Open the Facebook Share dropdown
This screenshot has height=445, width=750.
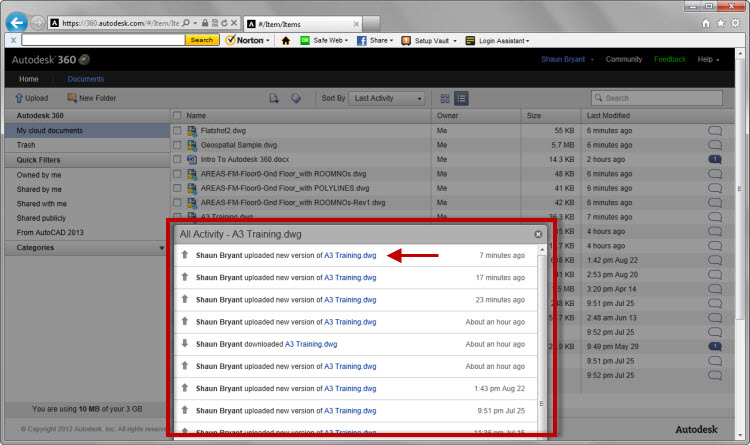(375, 41)
